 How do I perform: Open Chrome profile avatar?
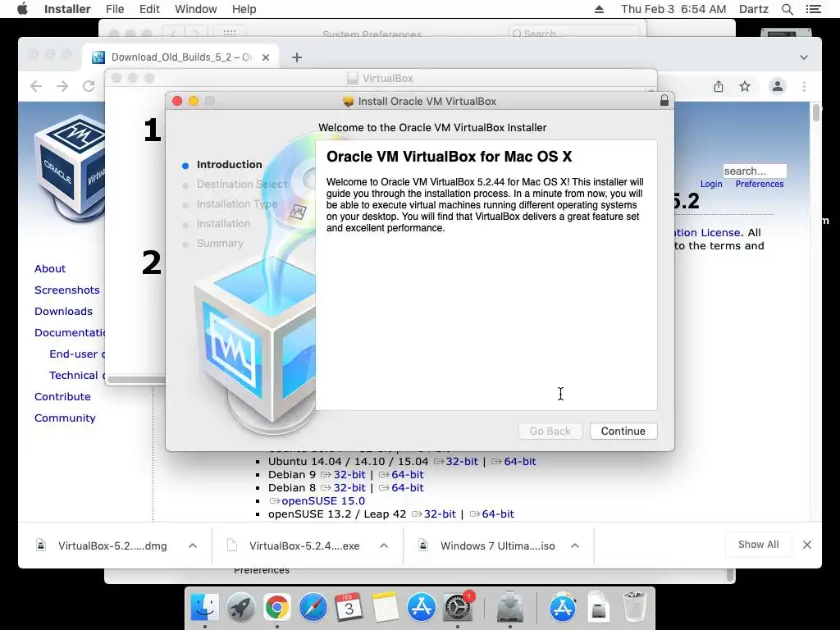(x=778, y=86)
